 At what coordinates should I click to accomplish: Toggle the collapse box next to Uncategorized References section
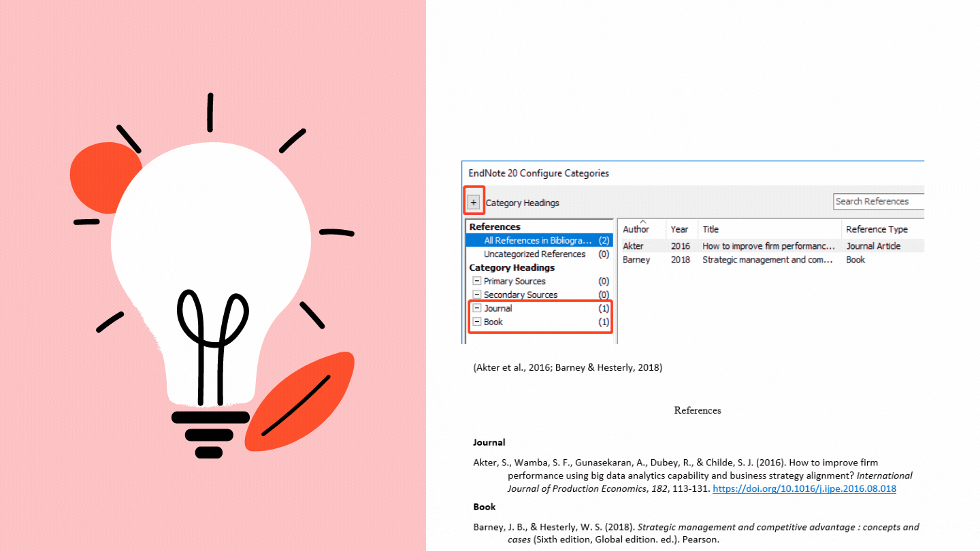coord(476,254)
